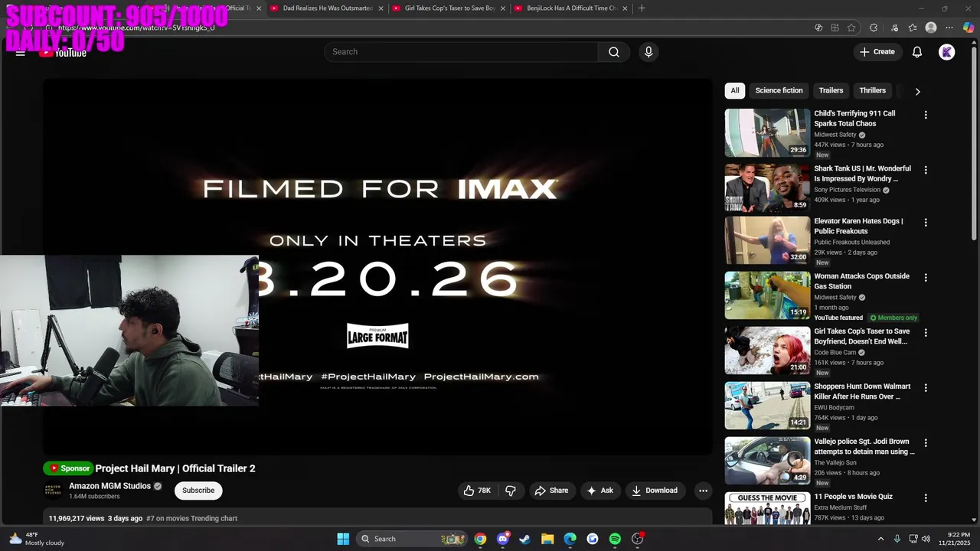Like the Project Hail Mary trailer

(477, 491)
